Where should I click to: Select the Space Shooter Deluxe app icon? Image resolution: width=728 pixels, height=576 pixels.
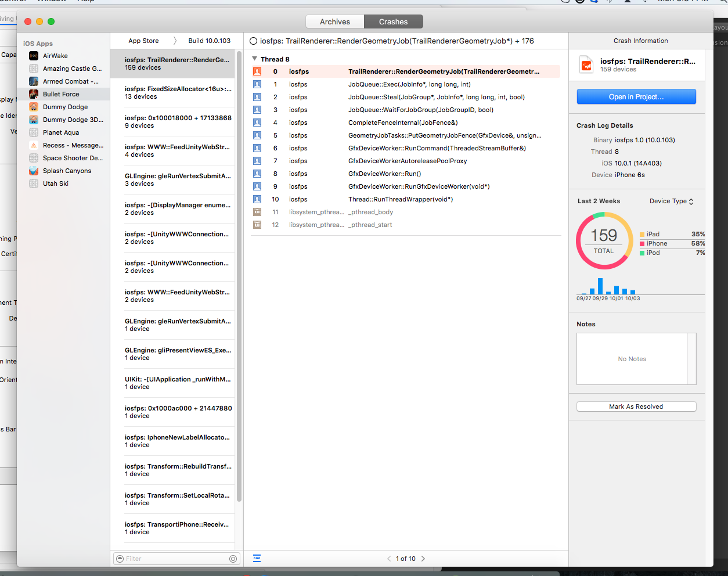coord(34,157)
